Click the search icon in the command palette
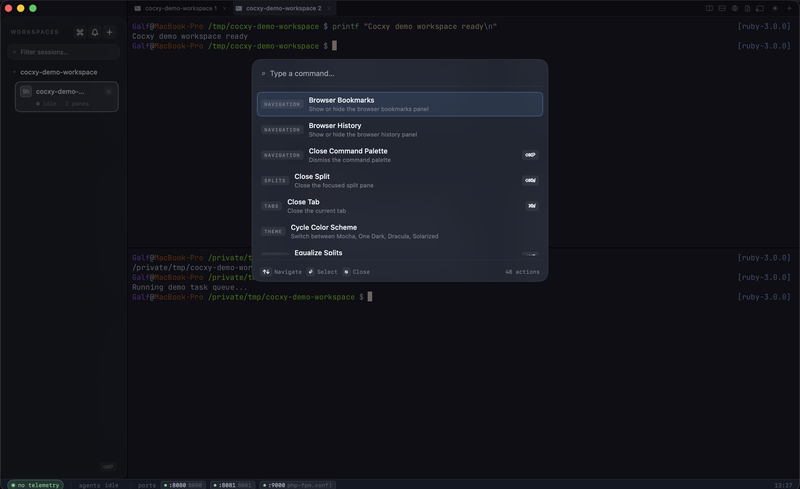 [263, 74]
